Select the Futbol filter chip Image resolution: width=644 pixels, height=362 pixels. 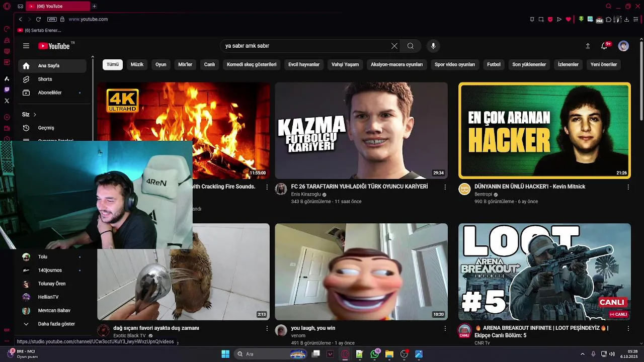click(494, 64)
